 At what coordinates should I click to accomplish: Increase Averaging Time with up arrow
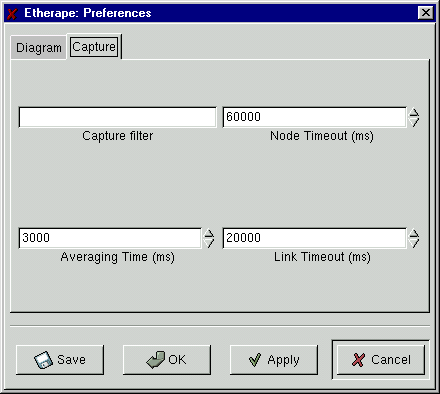click(209, 233)
